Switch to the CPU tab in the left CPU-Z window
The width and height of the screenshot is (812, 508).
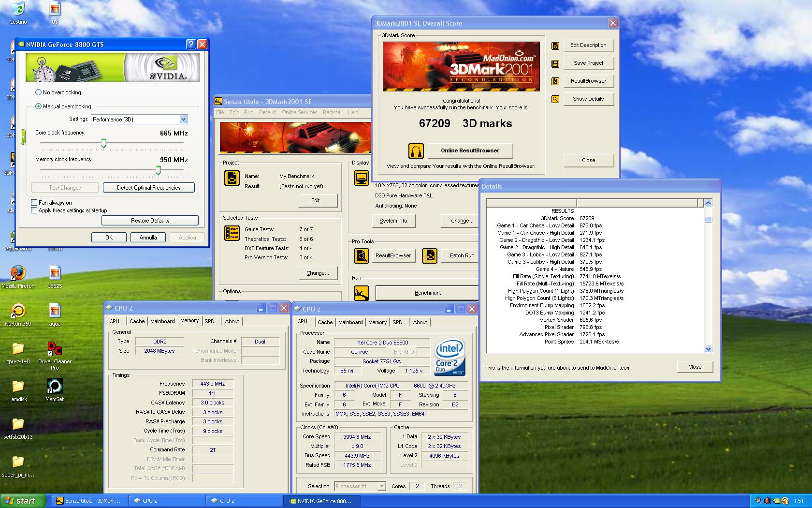(x=115, y=321)
